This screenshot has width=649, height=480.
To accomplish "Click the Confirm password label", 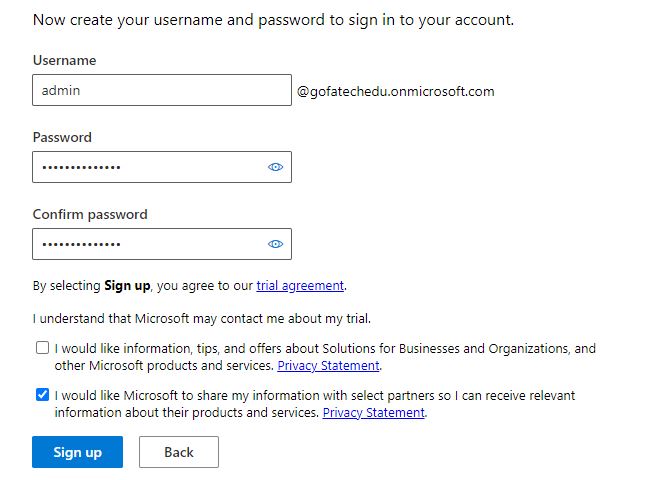I will pos(90,214).
